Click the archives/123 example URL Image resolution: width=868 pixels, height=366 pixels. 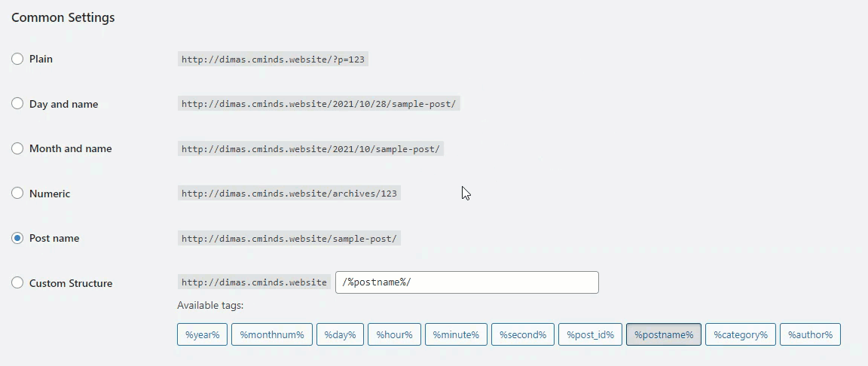(x=289, y=194)
